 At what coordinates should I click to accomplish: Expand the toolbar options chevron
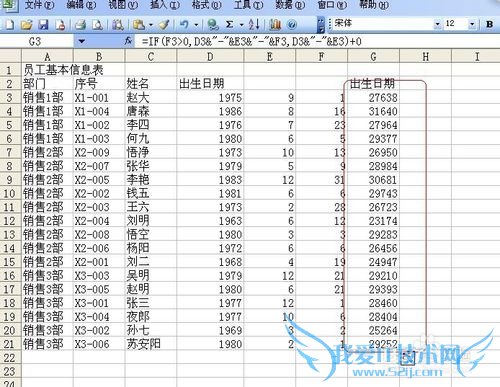(321, 24)
